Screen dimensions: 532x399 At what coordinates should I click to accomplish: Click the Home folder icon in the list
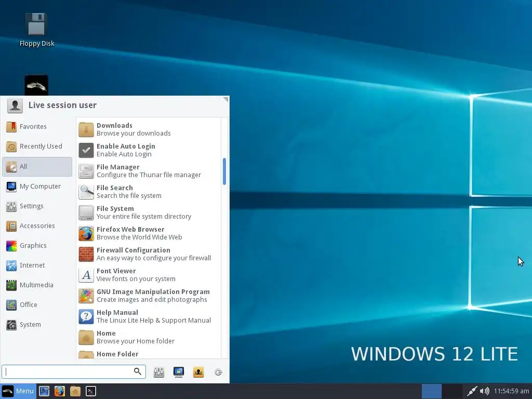pos(86,337)
